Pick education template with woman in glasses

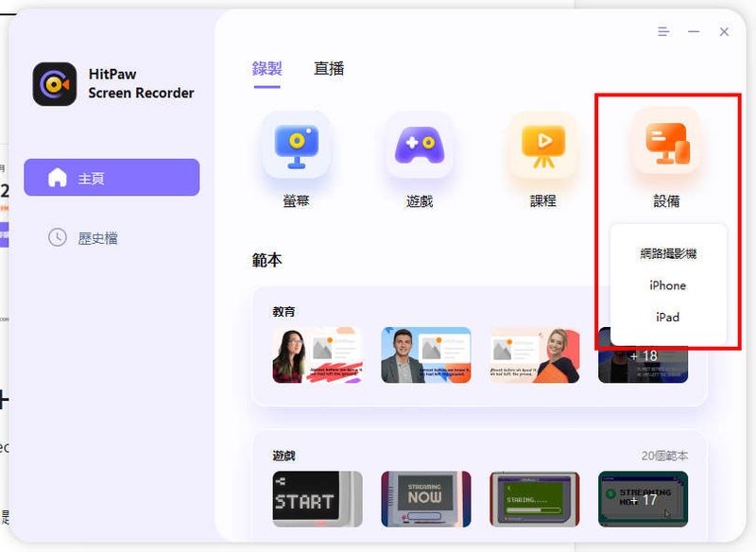pos(318,355)
